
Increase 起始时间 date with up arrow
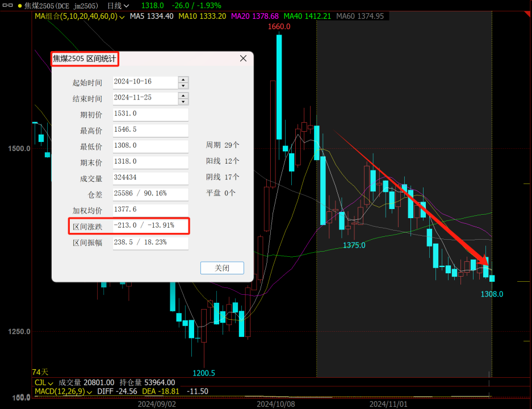(183, 80)
